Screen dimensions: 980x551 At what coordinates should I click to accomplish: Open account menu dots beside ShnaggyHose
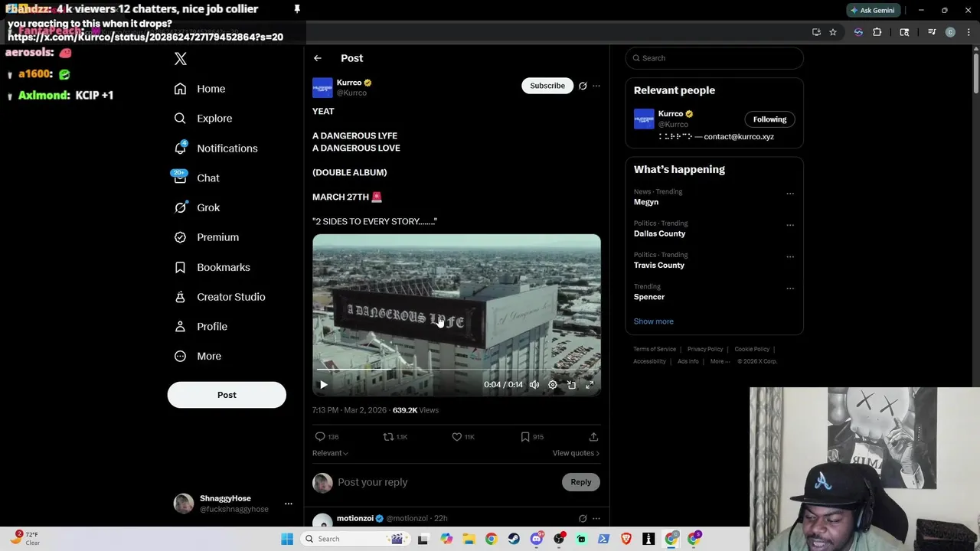pyautogui.click(x=289, y=504)
